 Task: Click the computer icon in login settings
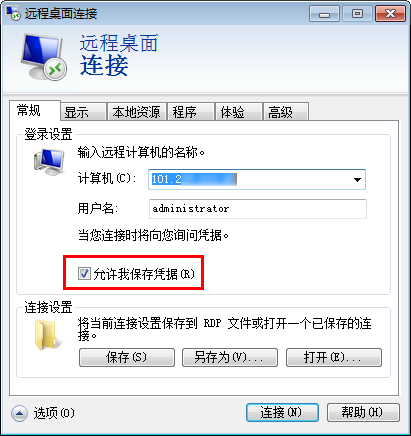49,161
